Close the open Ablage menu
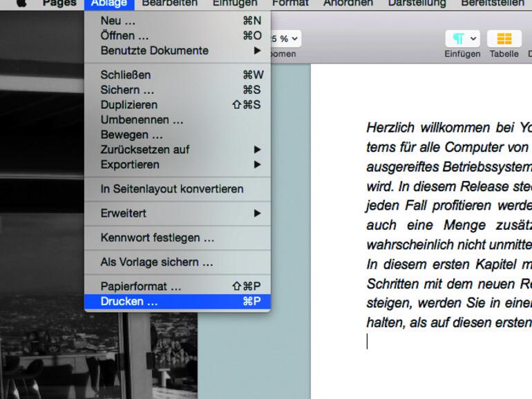 point(109,3)
